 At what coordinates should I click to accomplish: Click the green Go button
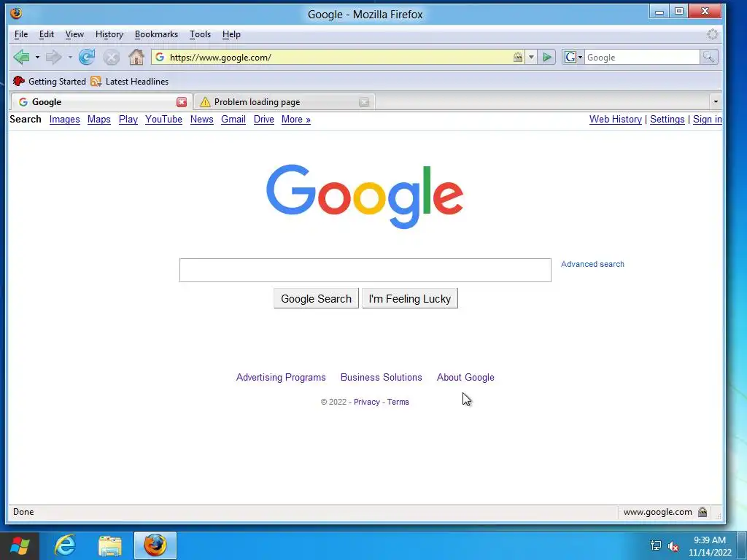547,58
